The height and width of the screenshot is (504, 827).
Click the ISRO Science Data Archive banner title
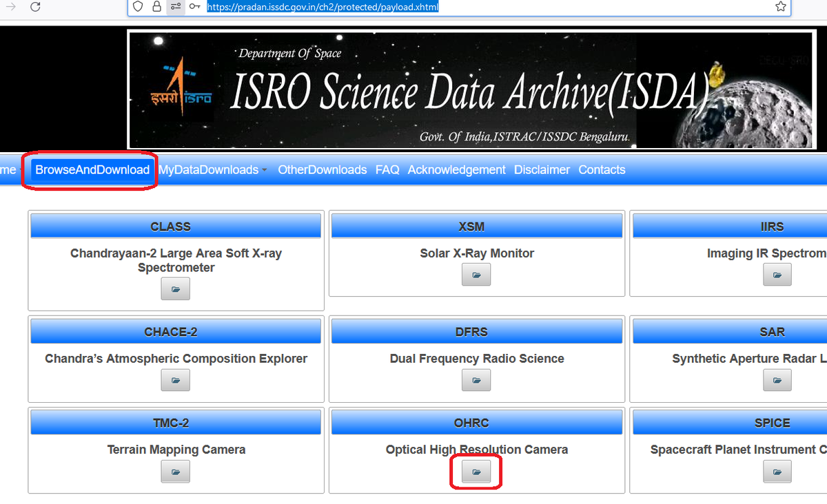[470, 92]
